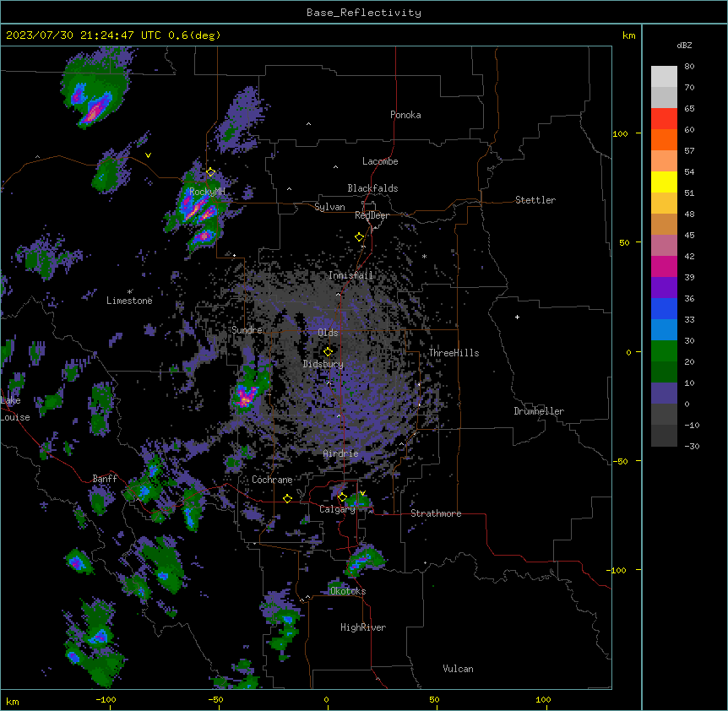Click the yellow diamond marker east of Cochrane
The height and width of the screenshot is (711, 728).
(287, 498)
